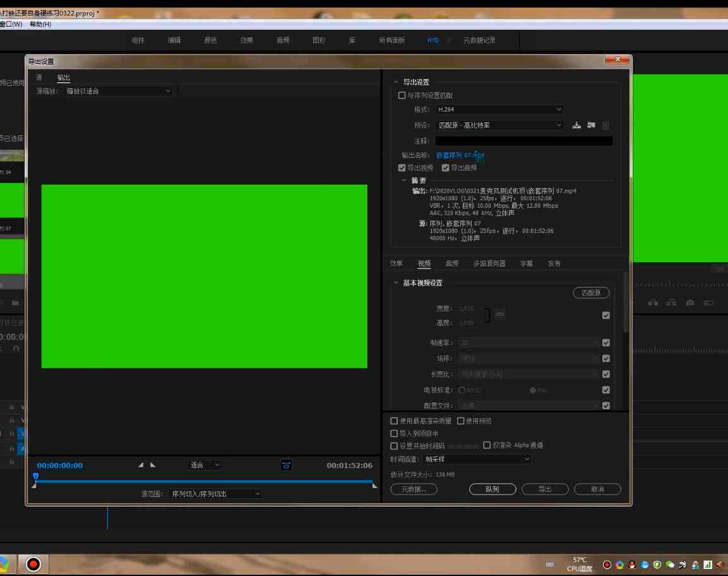
Task: Click the save preset icon
Action: point(576,125)
